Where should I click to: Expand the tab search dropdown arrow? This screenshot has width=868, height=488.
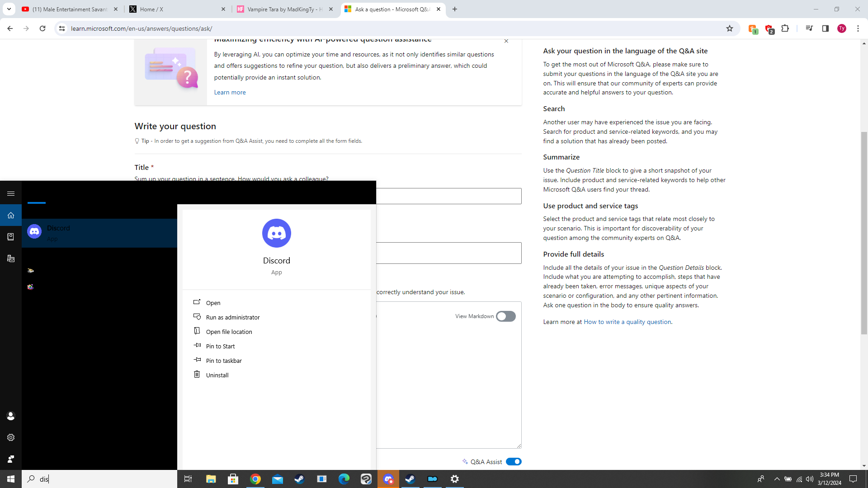(9, 9)
